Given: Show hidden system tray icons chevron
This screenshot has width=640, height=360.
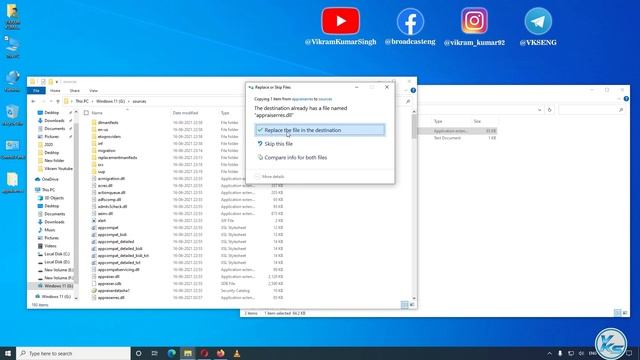Looking at the screenshot, I should click(549, 353).
